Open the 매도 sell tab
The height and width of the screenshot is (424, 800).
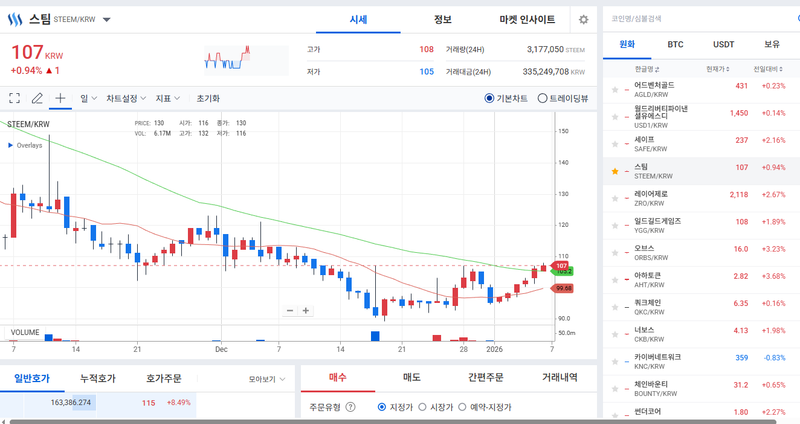pyautogui.click(x=411, y=377)
